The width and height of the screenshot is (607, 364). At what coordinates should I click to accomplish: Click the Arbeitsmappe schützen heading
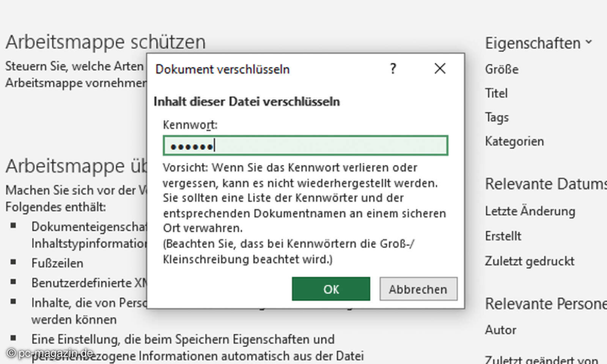pyautogui.click(x=105, y=42)
